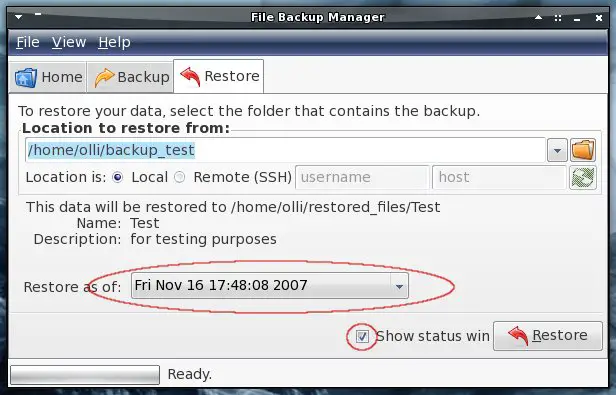Open the View menu
The height and width of the screenshot is (395, 616).
tap(69, 42)
